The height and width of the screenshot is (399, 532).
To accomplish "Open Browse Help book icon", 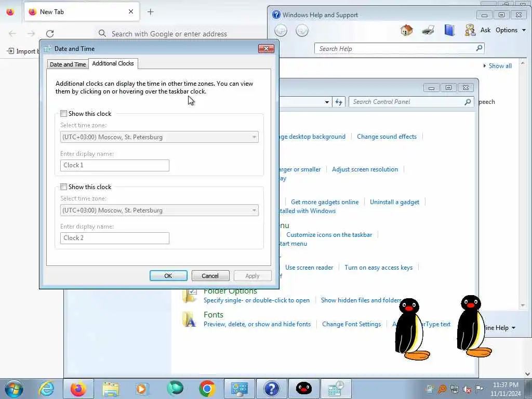I will 449,30.
